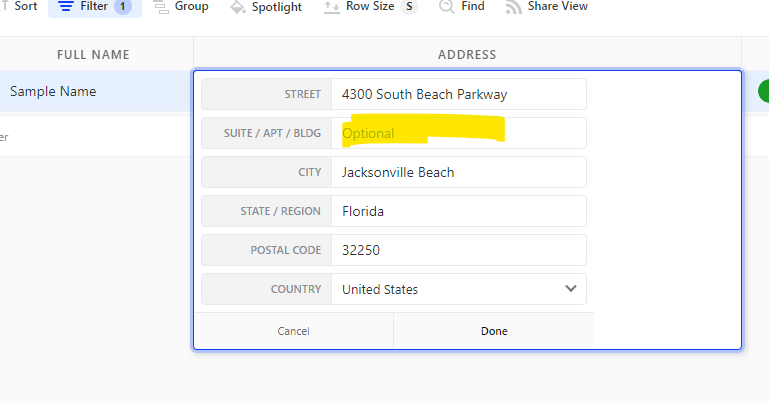Image resolution: width=769 pixels, height=404 pixels.
Task: Click the State / Region field showing Florida
Action: pos(458,211)
